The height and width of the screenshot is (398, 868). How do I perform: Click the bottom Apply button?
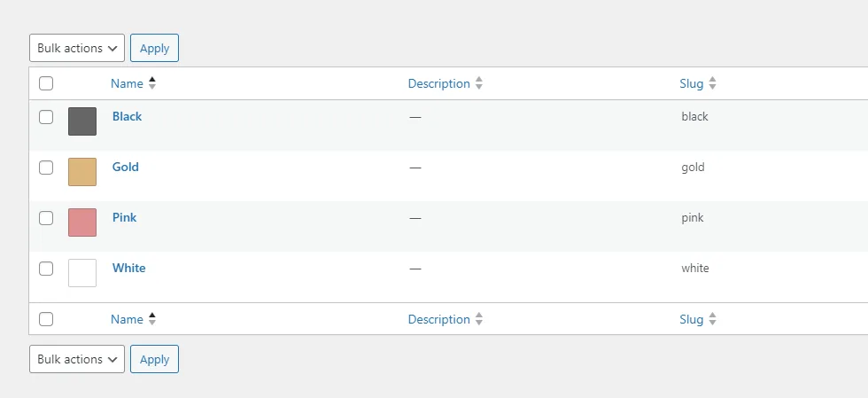click(154, 359)
